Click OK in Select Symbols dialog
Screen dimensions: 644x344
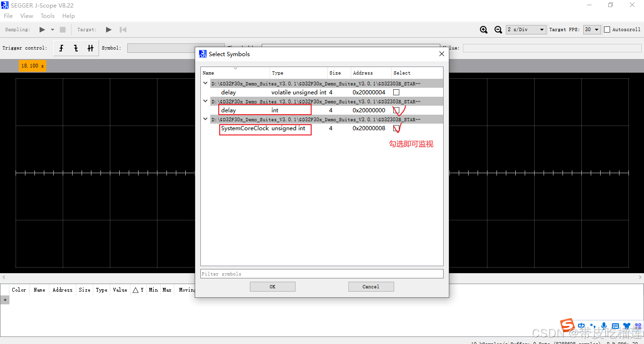272,286
